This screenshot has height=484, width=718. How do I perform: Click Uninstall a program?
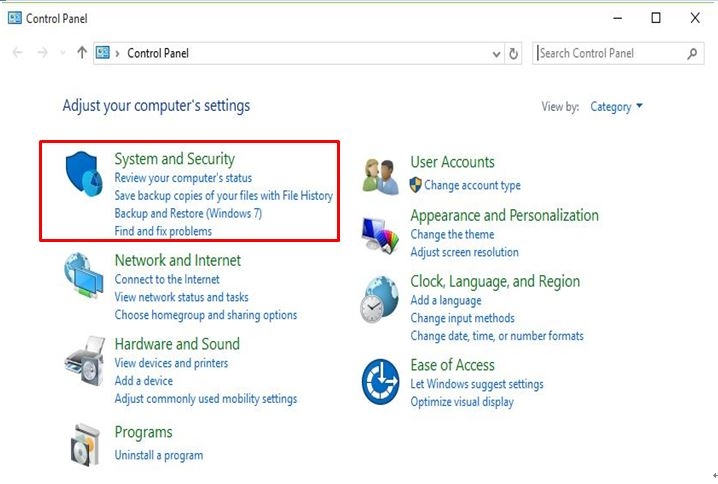pos(159,455)
